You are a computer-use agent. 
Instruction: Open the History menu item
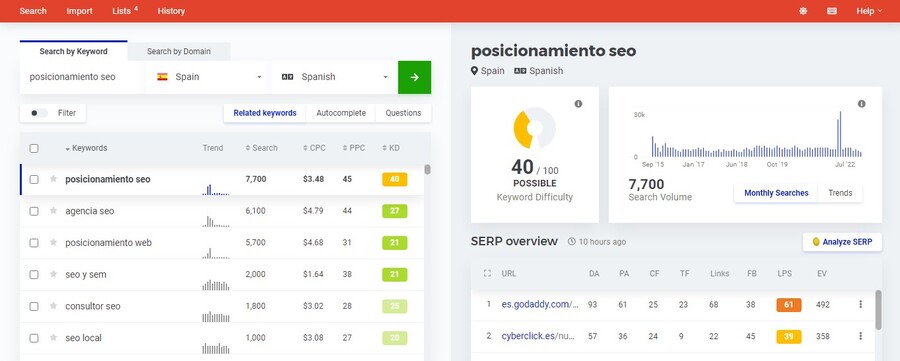coord(171,11)
